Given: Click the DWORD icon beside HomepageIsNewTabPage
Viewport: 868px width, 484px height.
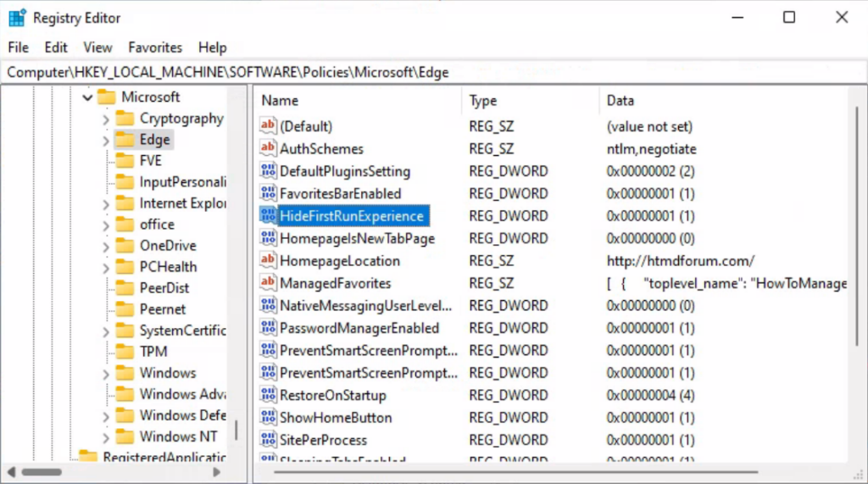Looking at the screenshot, I should [x=268, y=237].
